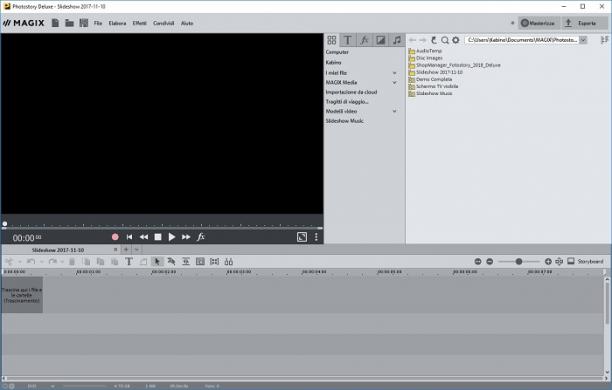The image size is (612, 390).
Task: Click the timeline drop files placeholder
Action: pos(22,295)
